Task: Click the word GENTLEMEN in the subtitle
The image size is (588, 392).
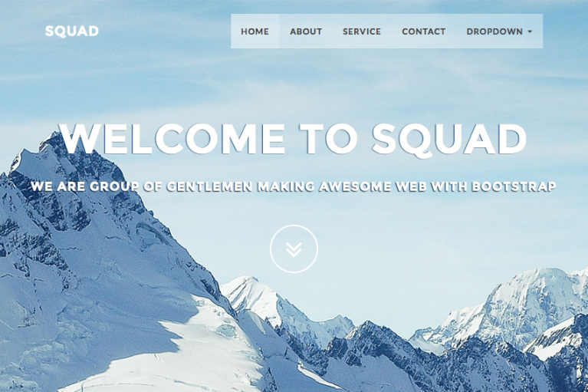Action: pyautogui.click(x=209, y=186)
